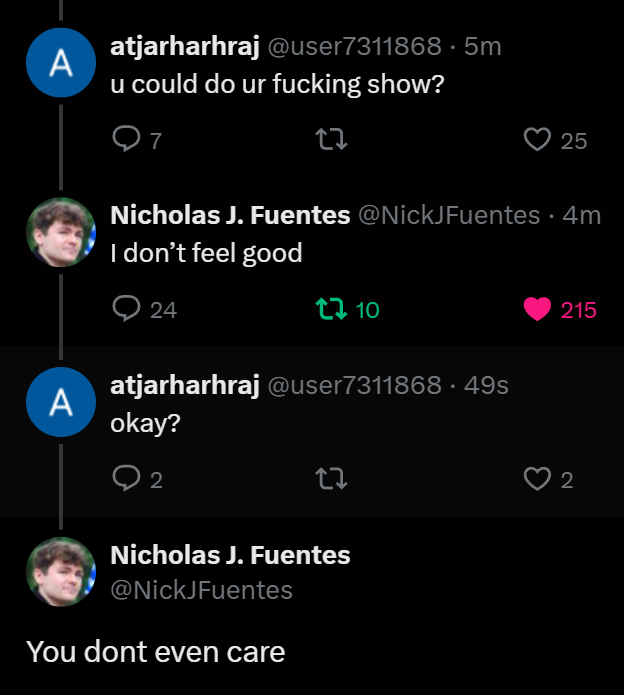Like the "okay?" tweet
The height and width of the screenshot is (695, 624).
click(538, 480)
